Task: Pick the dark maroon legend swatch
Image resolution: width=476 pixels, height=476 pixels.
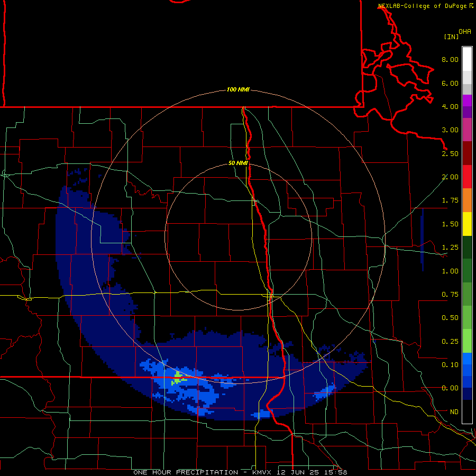Action: (x=467, y=153)
